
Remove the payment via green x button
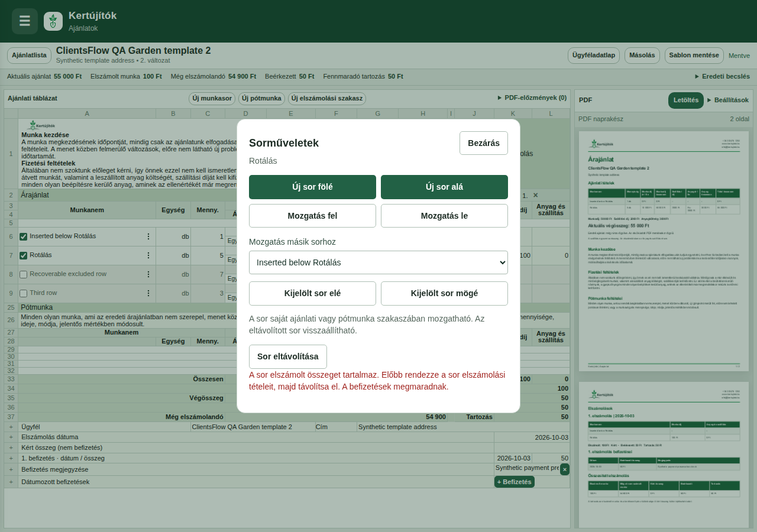[x=565, y=469]
